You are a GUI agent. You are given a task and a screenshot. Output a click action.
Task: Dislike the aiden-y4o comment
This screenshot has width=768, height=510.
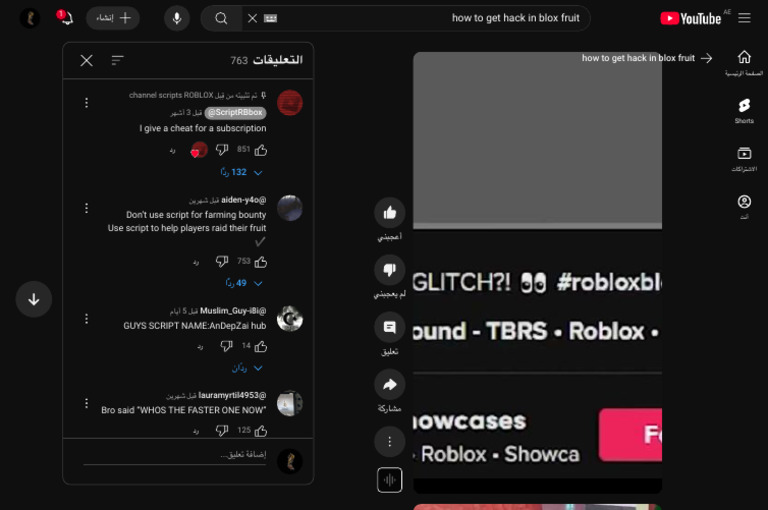(x=222, y=262)
